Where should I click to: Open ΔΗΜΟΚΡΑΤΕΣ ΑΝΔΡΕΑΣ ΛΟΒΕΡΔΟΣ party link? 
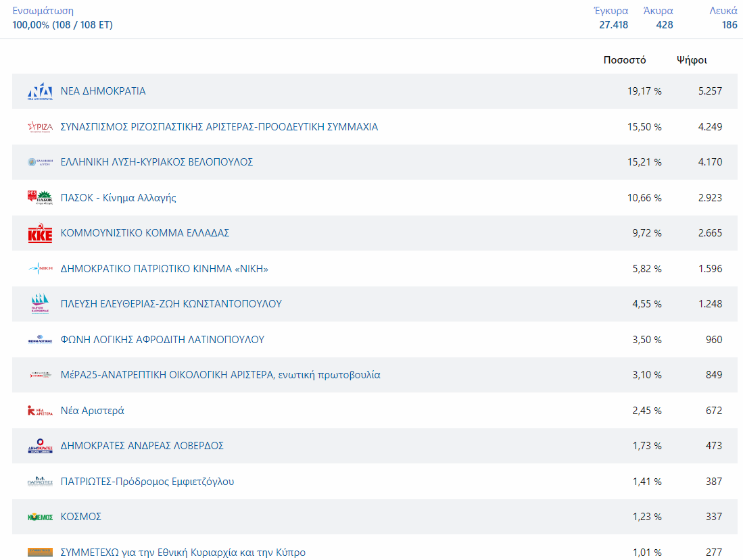(142, 446)
